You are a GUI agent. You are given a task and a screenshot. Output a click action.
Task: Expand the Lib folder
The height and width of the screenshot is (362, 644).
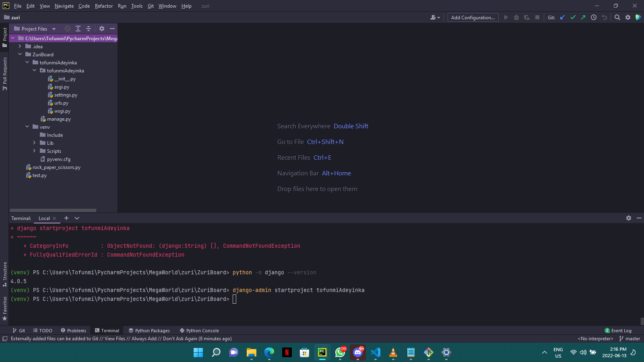34,143
